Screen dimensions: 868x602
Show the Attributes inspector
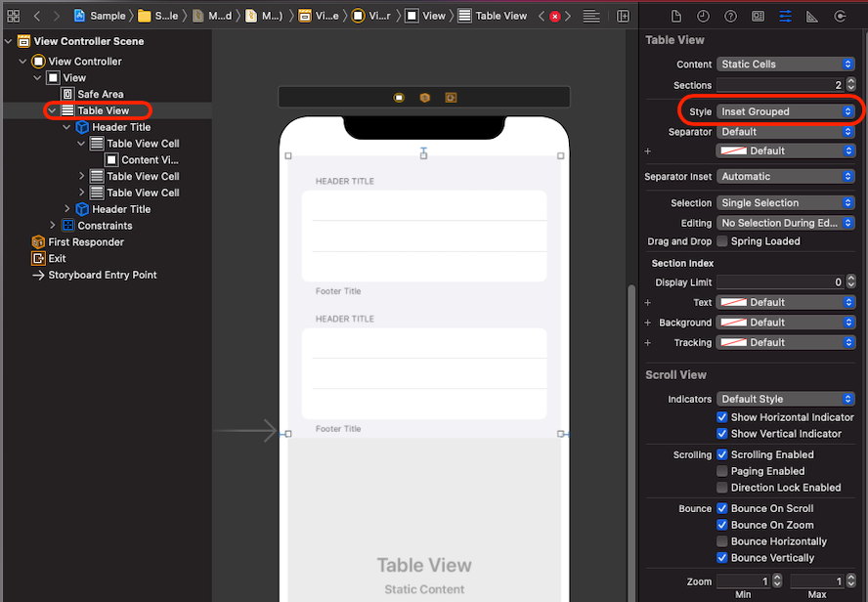(x=785, y=16)
